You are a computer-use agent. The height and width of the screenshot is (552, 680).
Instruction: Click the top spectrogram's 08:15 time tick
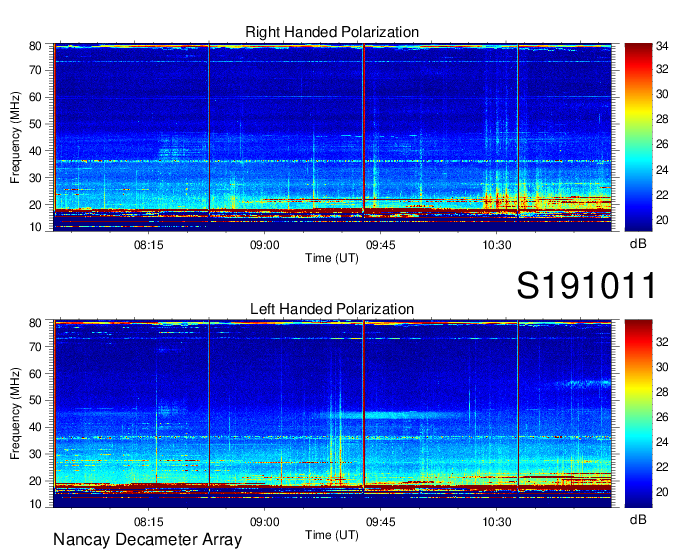(148, 245)
